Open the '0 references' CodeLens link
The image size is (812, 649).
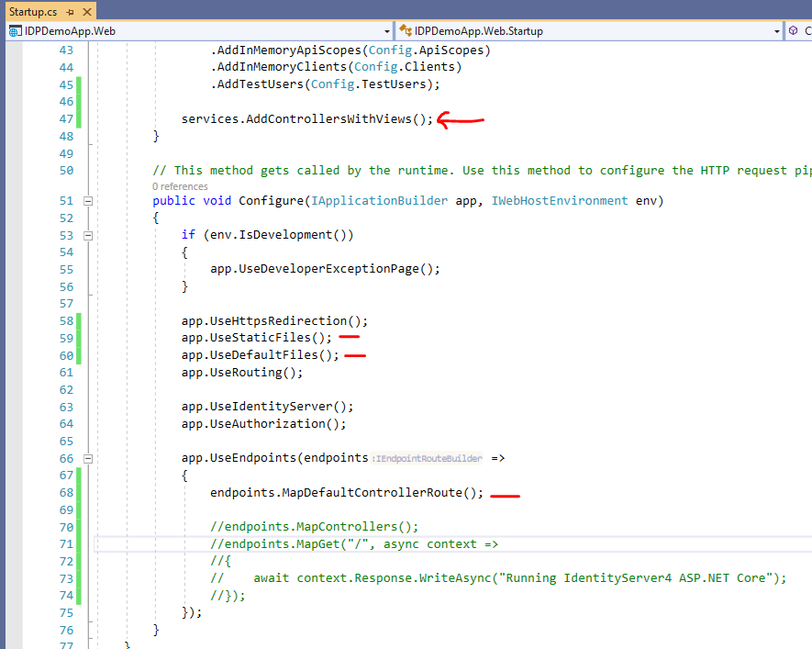click(180, 186)
